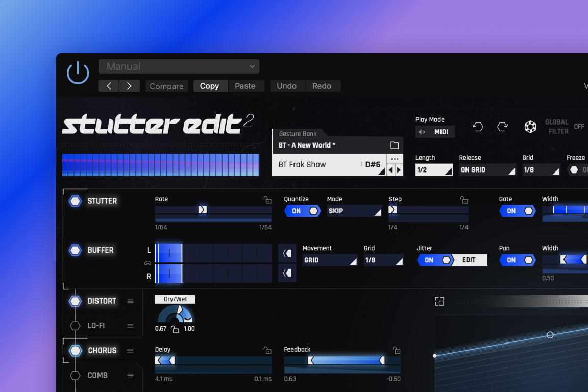The width and height of the screenshot is (588, 392).
Task: Toggle the Buffer module hexagon on/off
Action: 76,250
